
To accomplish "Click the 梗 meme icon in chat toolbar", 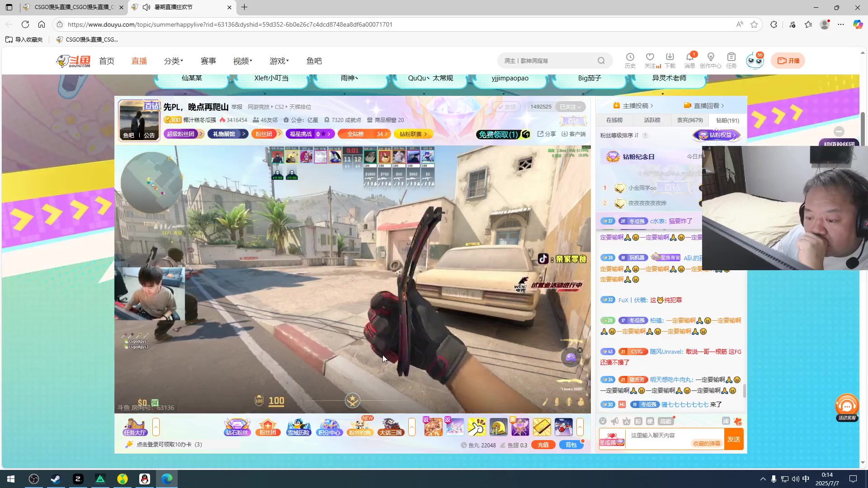I will click(x=650, y=421).
